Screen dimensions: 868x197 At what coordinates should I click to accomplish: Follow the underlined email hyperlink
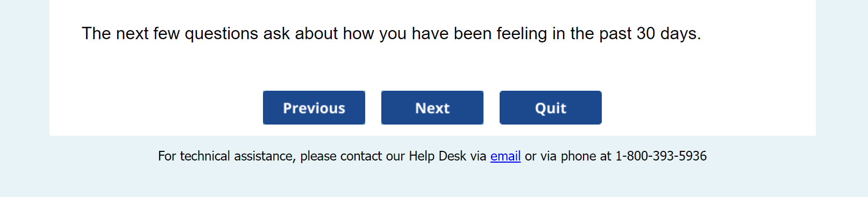505,156
